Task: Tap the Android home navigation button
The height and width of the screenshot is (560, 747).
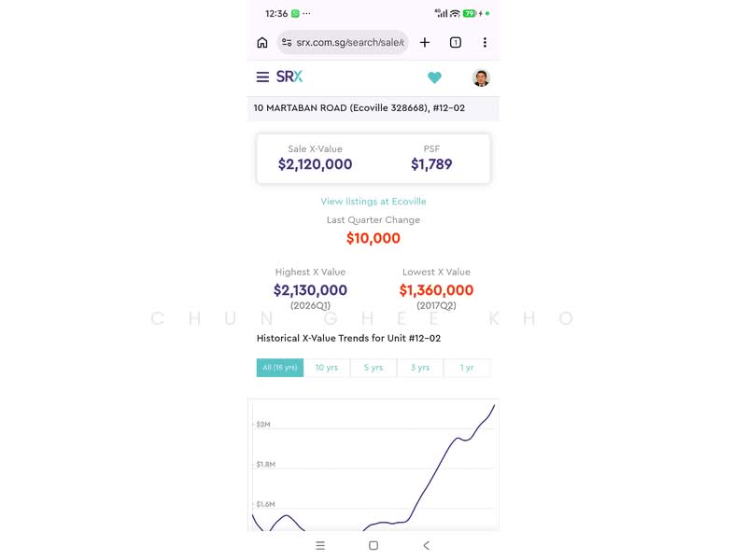Action: pos(373,545)
